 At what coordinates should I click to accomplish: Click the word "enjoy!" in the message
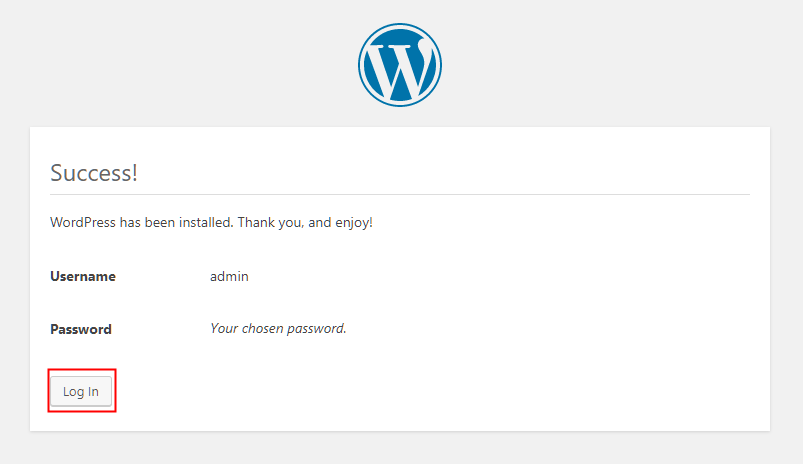354,222
